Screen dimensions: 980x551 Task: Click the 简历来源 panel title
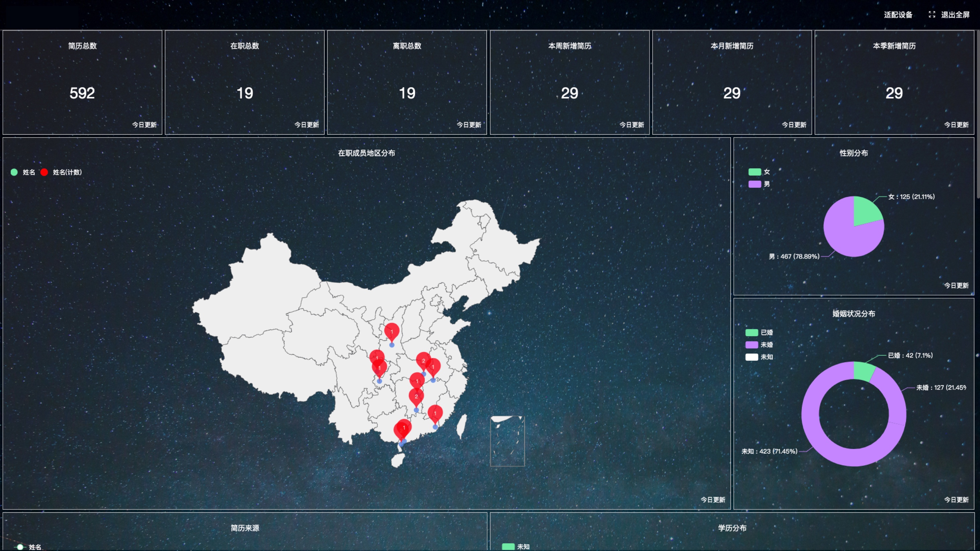[245, 528]
